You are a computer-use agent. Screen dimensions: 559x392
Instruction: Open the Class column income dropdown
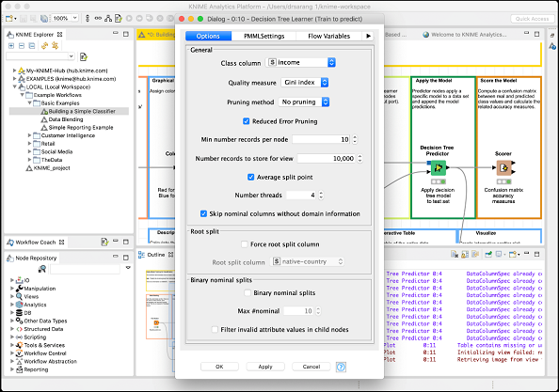pyautogui.click(x=301, y=63)
